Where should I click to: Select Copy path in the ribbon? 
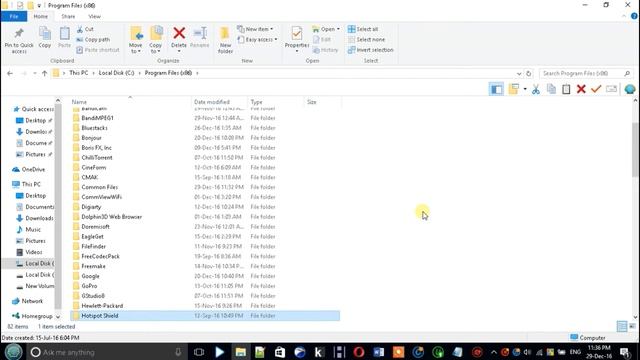coord(93,40)
